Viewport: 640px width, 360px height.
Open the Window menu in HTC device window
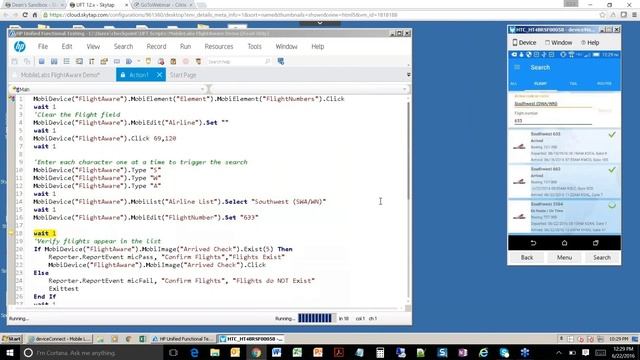coord(558,42)
